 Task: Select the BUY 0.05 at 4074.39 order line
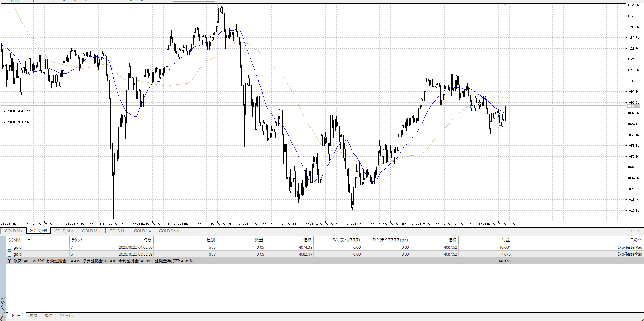(18, 122)
